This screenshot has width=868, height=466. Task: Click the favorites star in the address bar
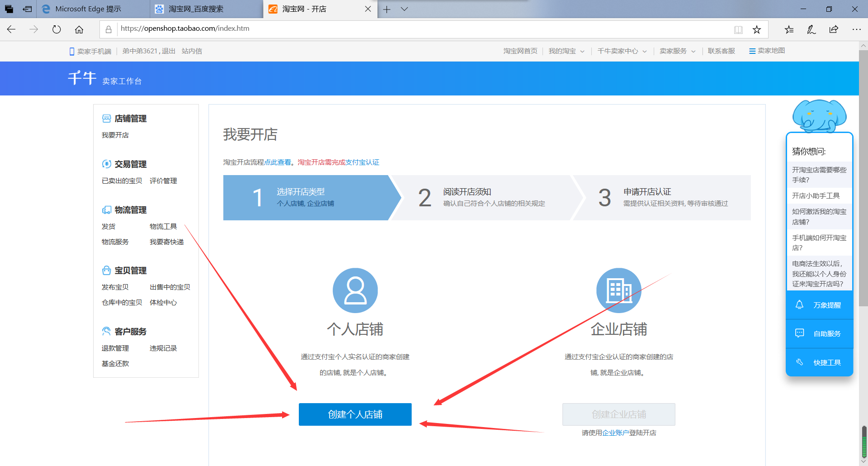click(x=757, y=29)
